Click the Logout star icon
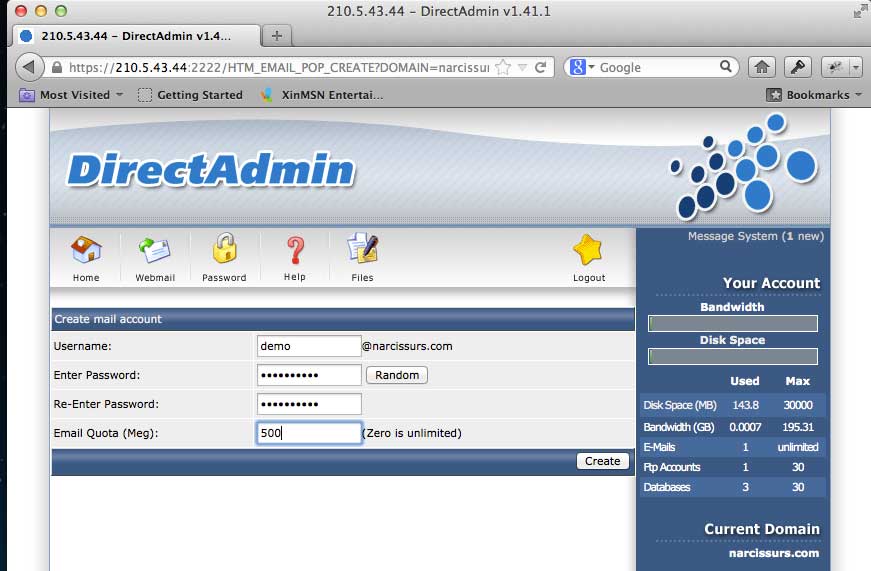This screenshot has height=571, width=871. tap(588, 250)
